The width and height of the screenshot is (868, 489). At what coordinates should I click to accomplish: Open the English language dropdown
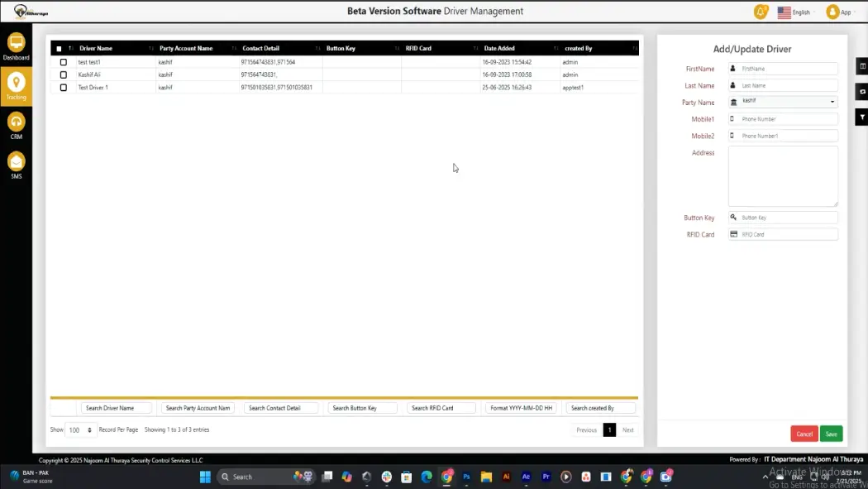(x=796, y=12)
